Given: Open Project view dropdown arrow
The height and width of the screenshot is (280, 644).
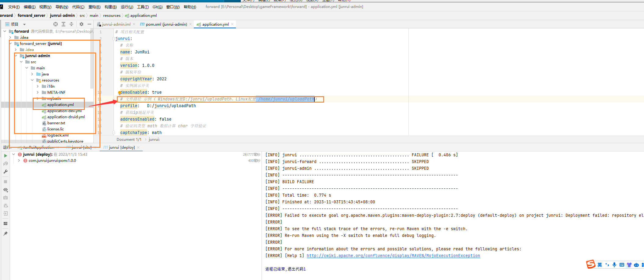Looking at the screenshot, I should 24,24.
